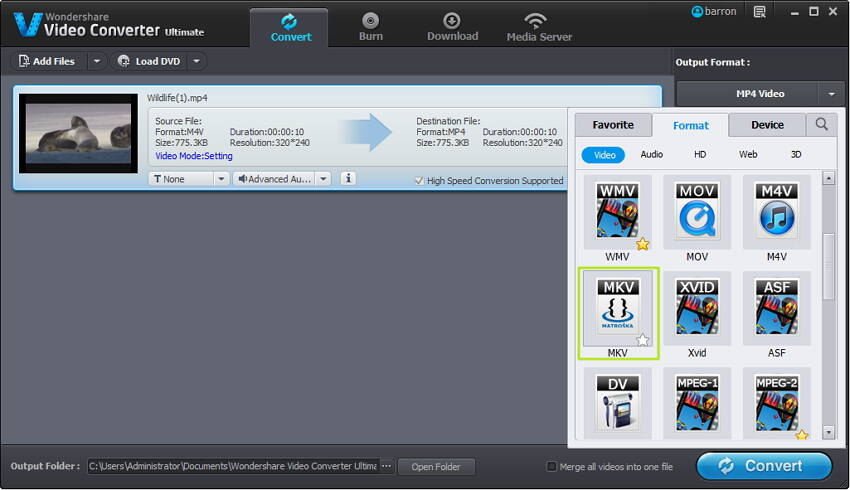The width and height of the screenshot is (850, 490).
Task: Select the ASF format icon
Action: [x=777, y=308]
